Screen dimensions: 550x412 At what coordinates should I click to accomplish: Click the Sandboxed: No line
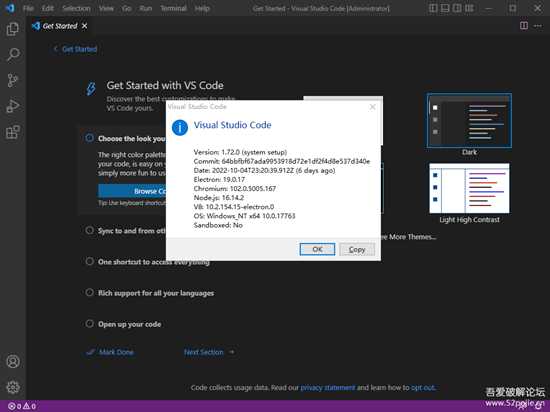click(x=218, y=225)
